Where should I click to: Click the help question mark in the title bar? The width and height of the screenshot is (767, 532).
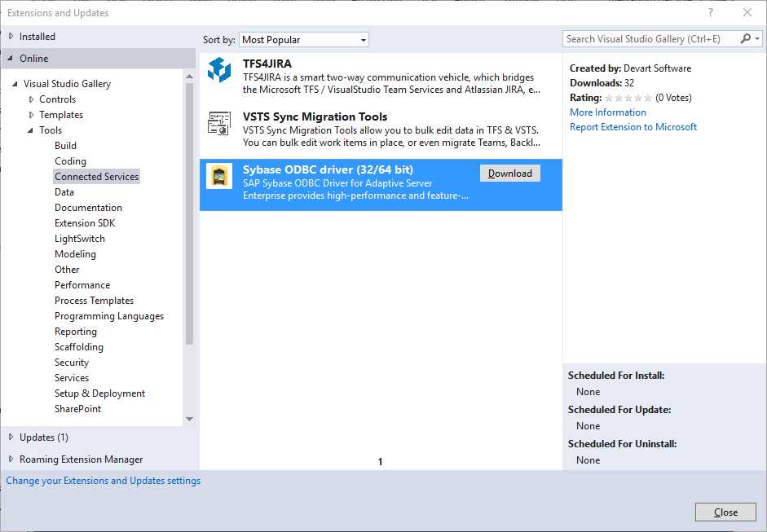tap(711, 12)
